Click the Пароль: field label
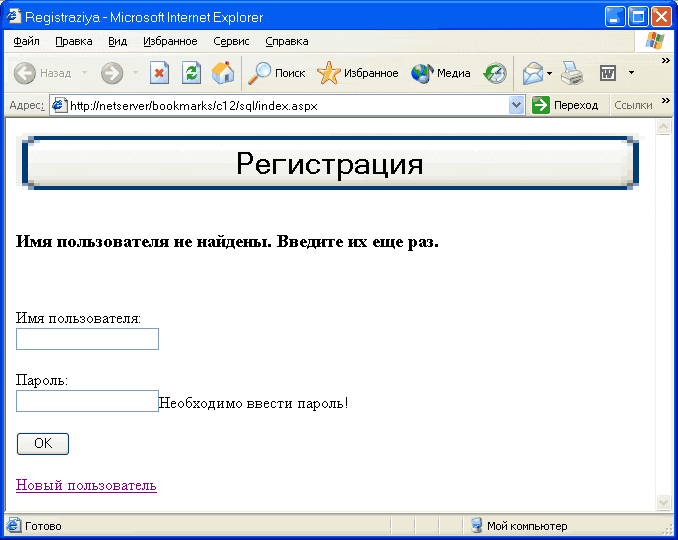 tap(42, 380)
